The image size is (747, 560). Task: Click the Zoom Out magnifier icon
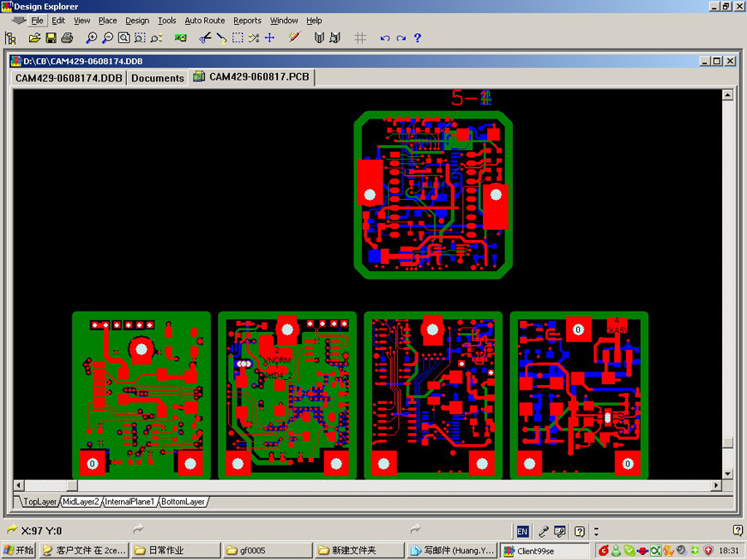tap(107, 38)
